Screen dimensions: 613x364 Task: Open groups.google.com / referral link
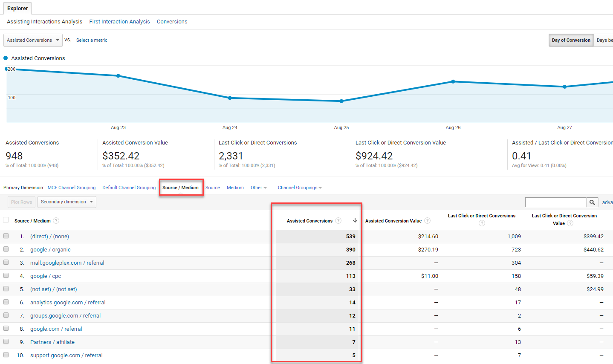66,315
